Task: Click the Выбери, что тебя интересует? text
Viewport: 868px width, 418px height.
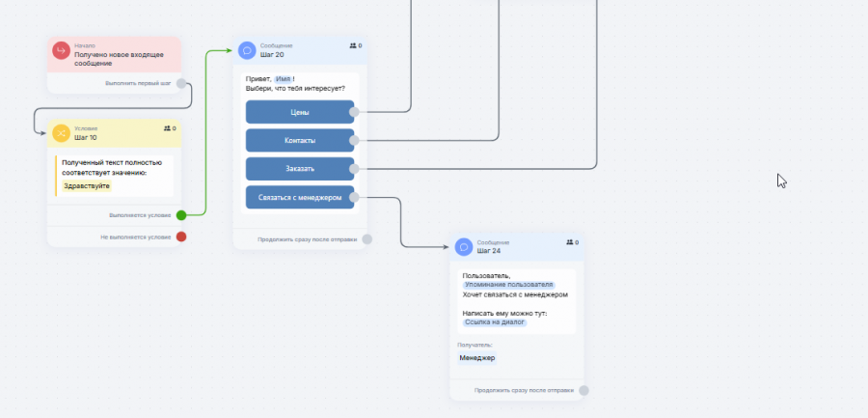Action: click(295, 88)
